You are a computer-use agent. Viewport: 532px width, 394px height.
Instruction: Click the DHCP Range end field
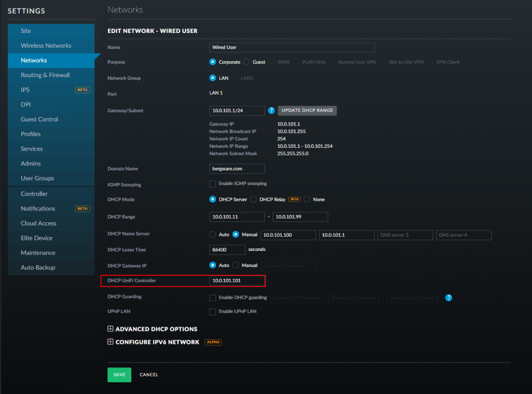(x=300, y=216)
